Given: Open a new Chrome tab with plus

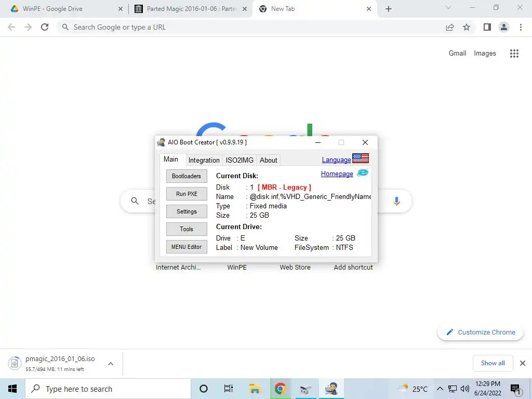Looking at the screenshot, I should tap(389, 9).
